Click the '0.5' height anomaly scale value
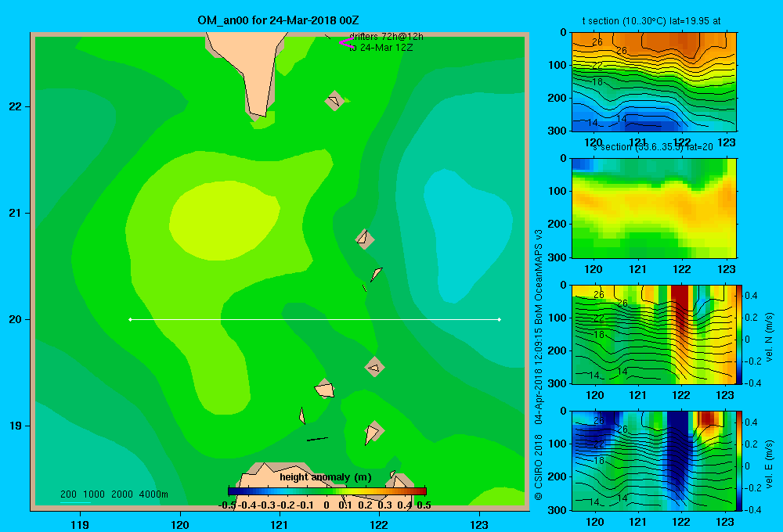The width and height of the screenshot is (783, 532). click(424, 505)
